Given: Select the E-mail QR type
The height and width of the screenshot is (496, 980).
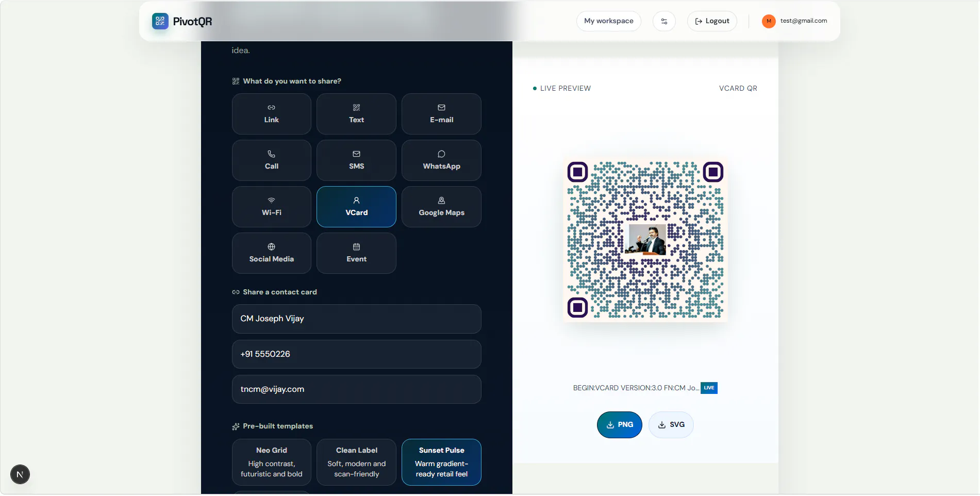Looking at the screenshot, I should (x=441, y=114).
